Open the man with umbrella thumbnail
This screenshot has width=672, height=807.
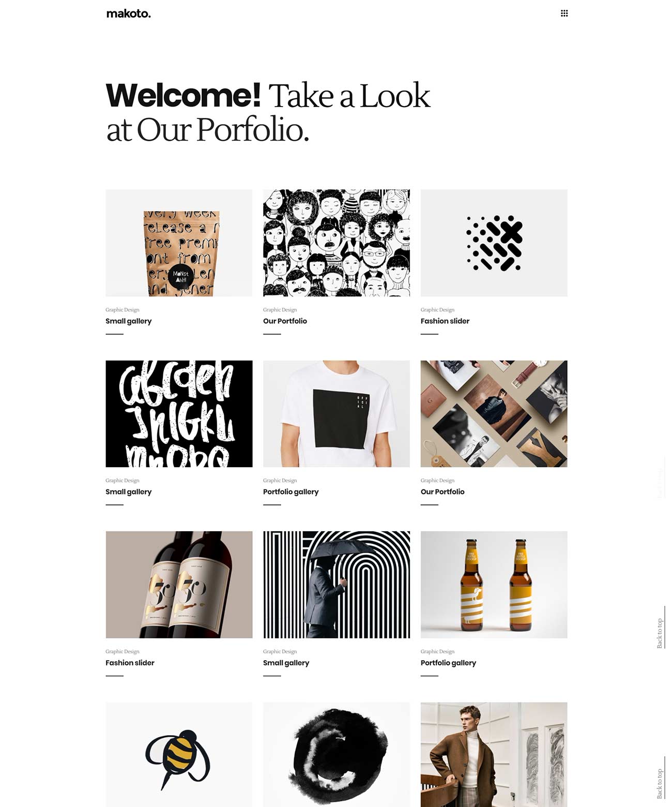tap(337, 585)
